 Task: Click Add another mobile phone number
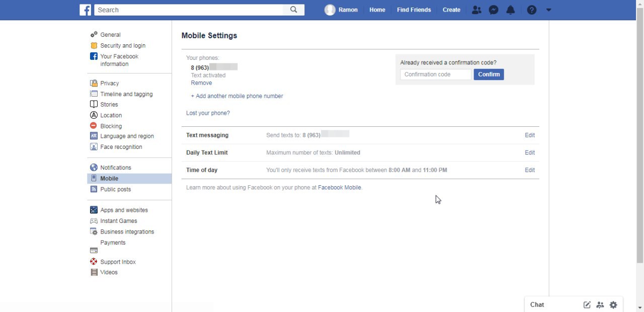tap(237, 96)
